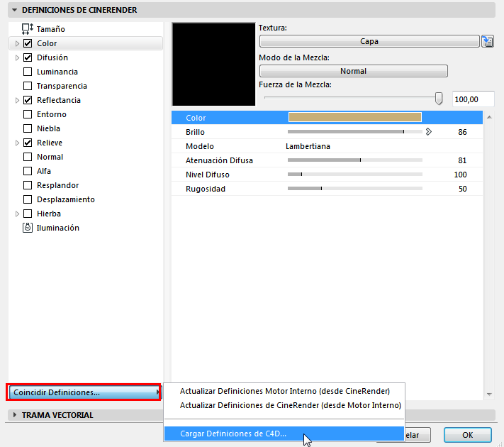Image resolution: width=504 pixels, height=447 pixels.
Task: Toggle the Difusión checkbox
Action: [x=28, y=57]
